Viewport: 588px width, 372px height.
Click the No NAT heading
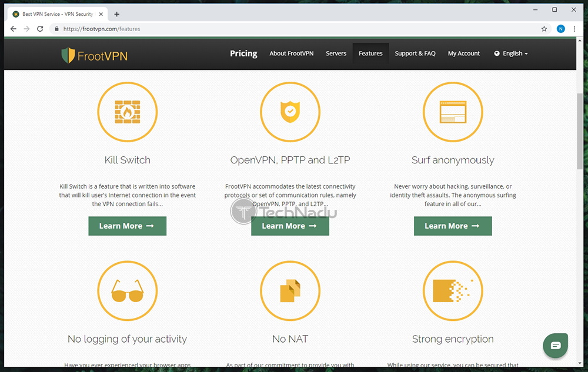coord(290,339)
